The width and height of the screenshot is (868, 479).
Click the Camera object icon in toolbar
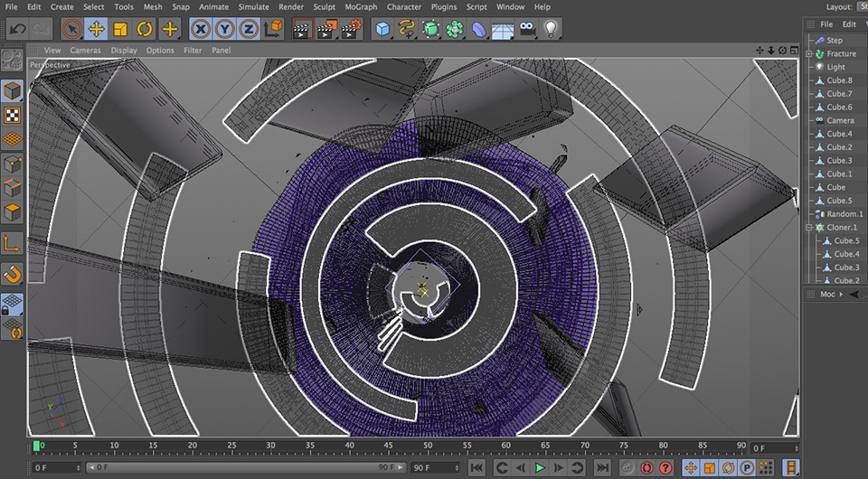click(527, 29)
